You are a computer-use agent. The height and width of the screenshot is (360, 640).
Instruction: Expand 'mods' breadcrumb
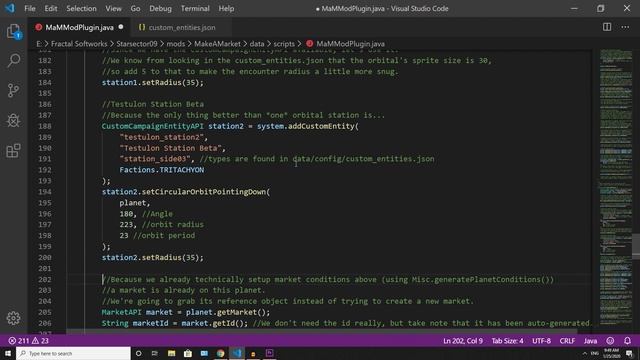tap(176, 44)
